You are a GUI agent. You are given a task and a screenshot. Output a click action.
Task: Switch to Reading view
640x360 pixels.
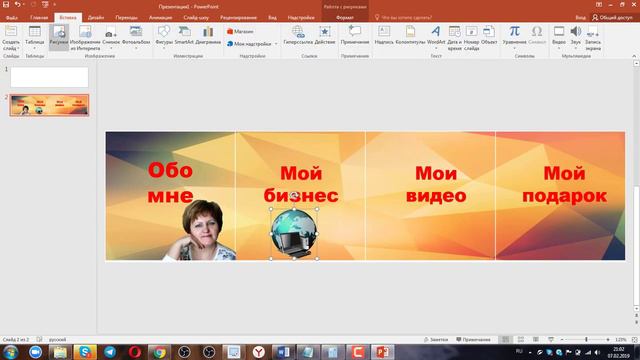536,339
